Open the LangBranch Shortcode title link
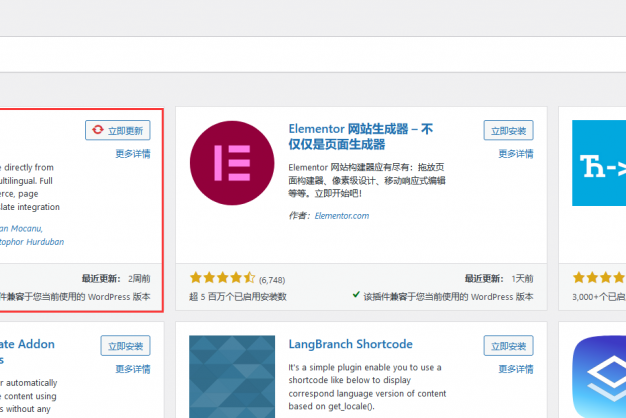Image resolution: width=626 pixels, height=418 pixels. tap(350, 344)
